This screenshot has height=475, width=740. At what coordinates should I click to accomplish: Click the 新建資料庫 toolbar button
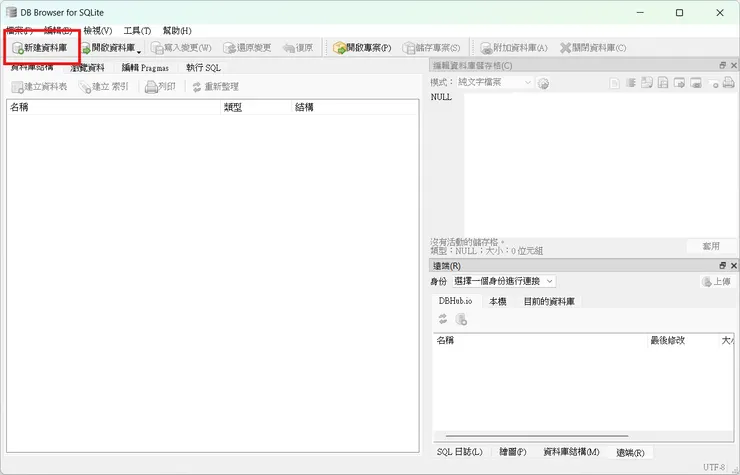pyautogui.click(x=40, y=48)
